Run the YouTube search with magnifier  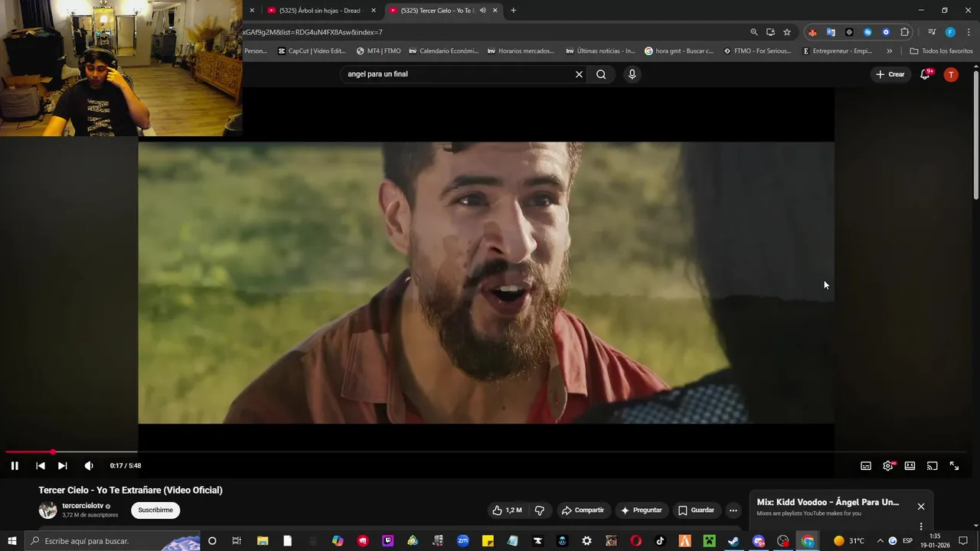click(x=601, y=74)
